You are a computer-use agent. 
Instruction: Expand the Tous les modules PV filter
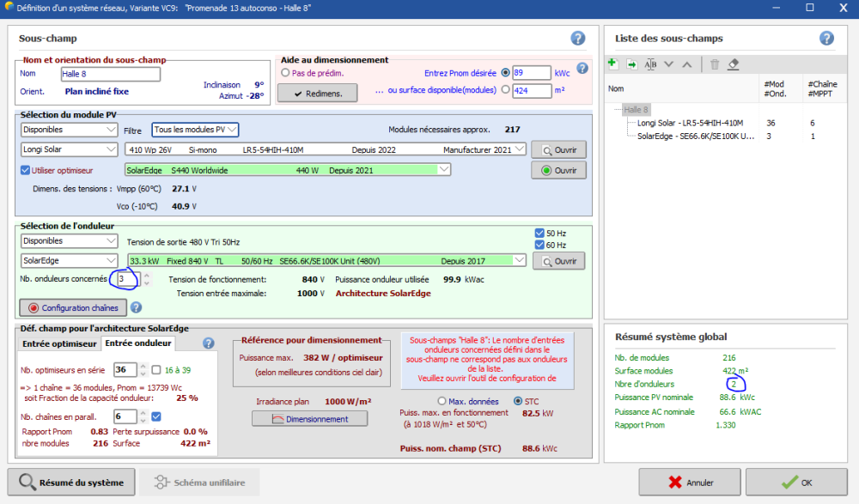(195, 130)
